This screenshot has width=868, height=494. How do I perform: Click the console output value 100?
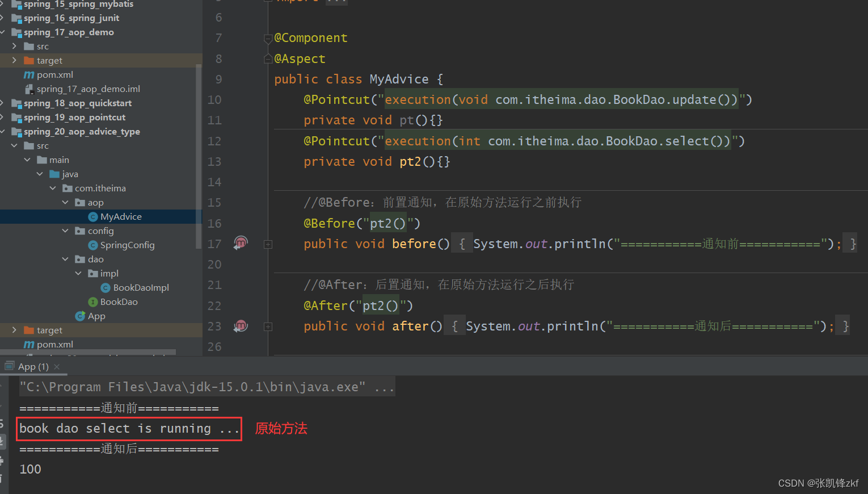click(30, 470)
